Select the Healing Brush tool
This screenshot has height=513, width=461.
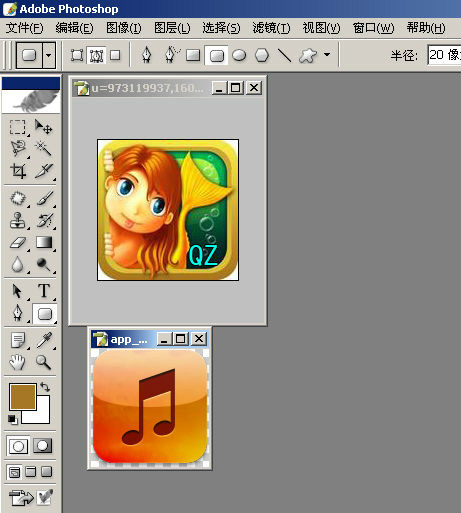17,198
